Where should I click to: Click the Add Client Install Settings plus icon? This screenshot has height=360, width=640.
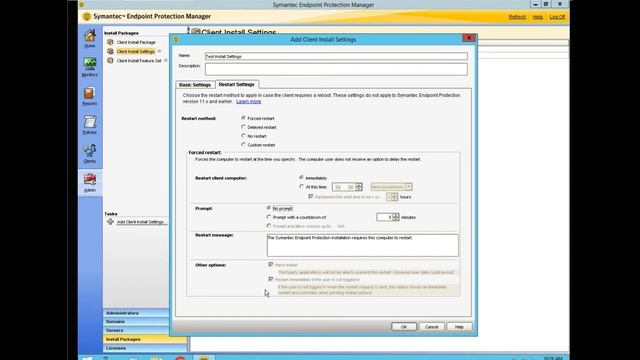coord(110,222)
